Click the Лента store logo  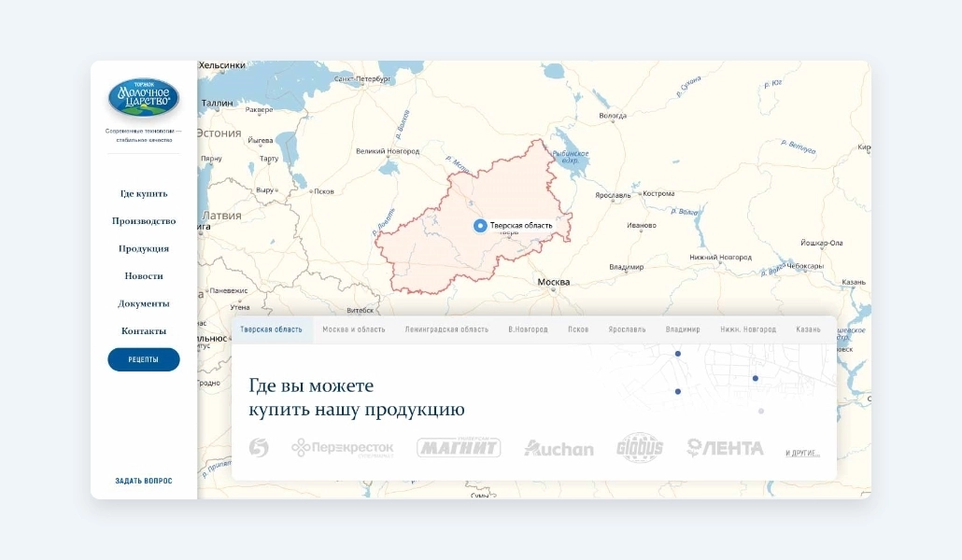click(725, 448)
